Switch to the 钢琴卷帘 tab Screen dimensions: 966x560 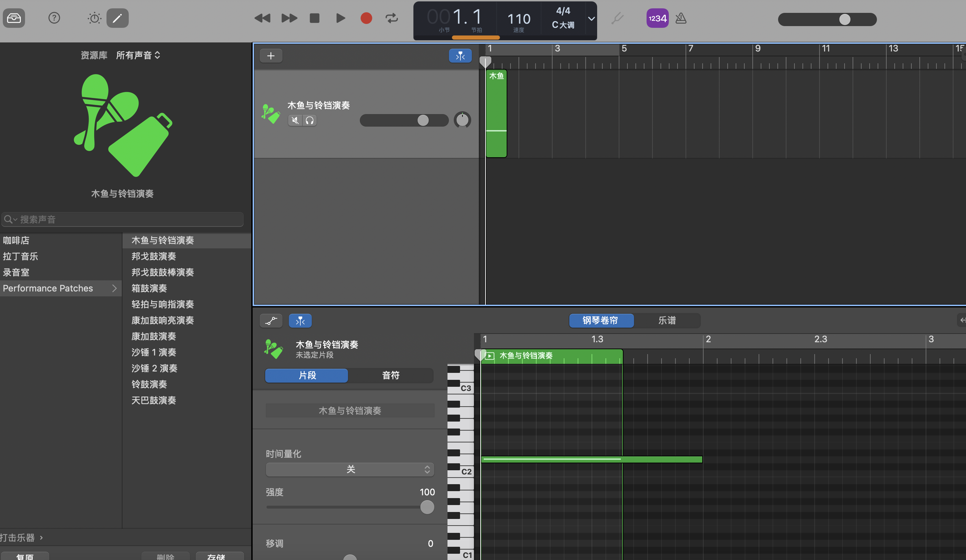coord(601,320)
